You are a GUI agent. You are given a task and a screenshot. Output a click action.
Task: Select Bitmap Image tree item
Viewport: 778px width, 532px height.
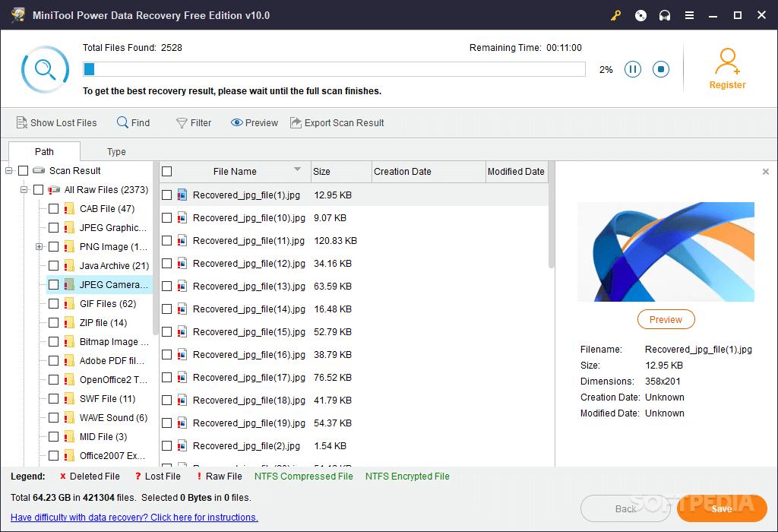[x=114, y=342]
